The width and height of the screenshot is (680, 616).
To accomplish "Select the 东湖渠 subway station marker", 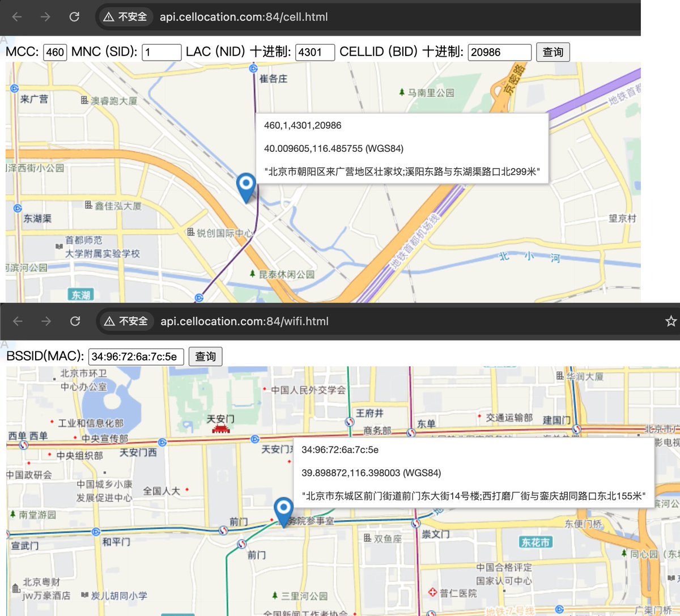I will point(18,208).
